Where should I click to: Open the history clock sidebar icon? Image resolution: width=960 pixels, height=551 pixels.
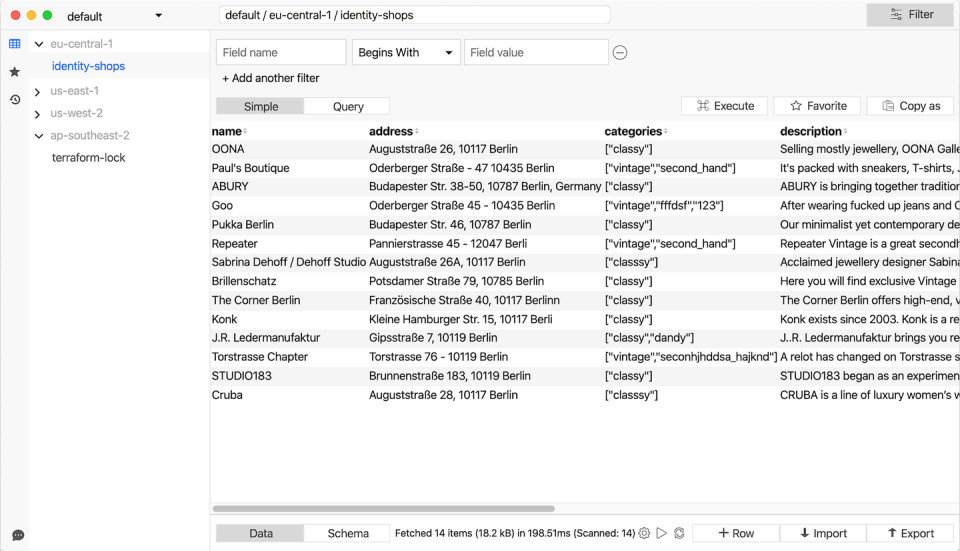coord(14,99)
